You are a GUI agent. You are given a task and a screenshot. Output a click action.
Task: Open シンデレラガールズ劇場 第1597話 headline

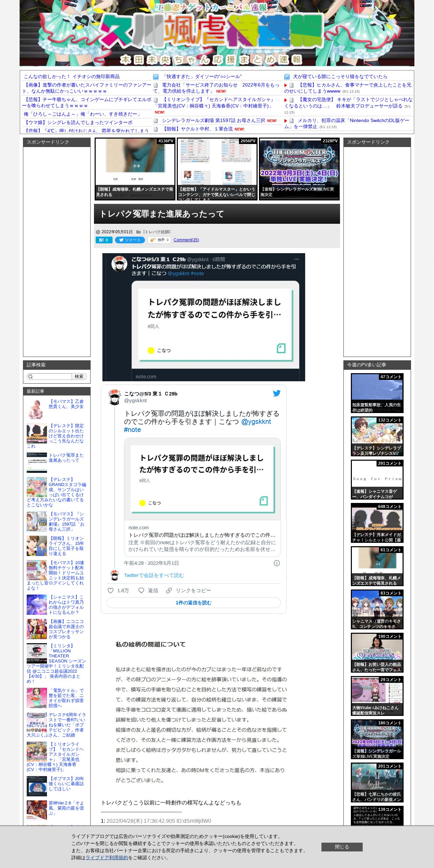(x=214, y=121)
